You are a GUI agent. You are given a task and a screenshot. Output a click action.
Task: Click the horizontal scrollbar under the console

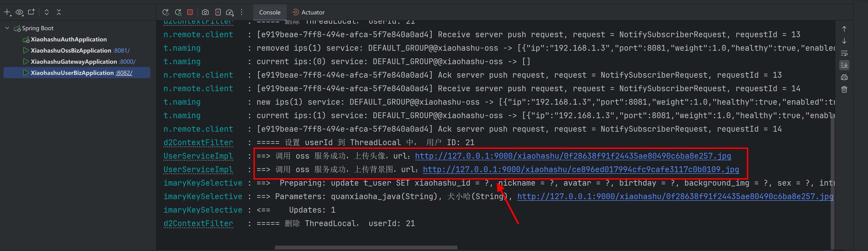coord(366,248)
